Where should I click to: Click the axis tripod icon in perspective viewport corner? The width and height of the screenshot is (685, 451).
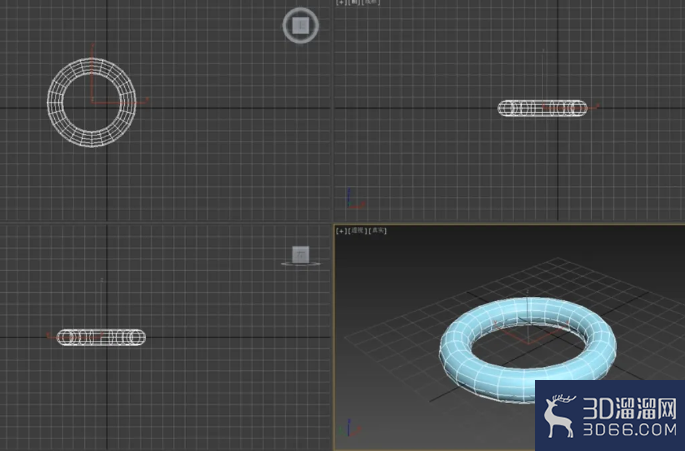click(x=349, y=428)
